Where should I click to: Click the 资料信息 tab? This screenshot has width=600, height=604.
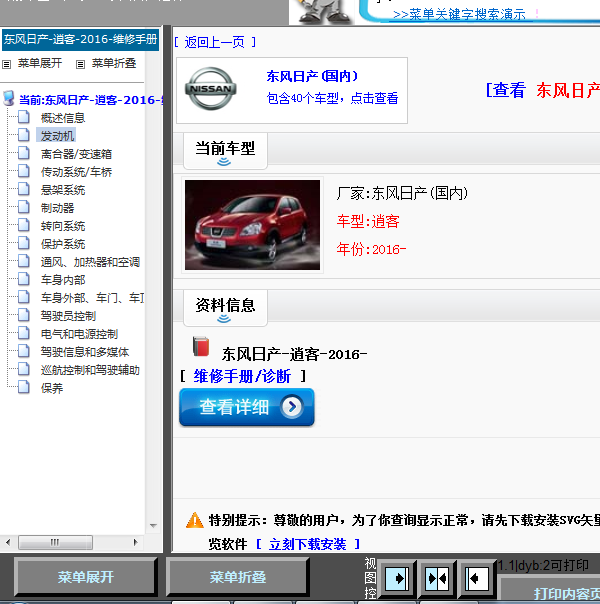[225, 307]
